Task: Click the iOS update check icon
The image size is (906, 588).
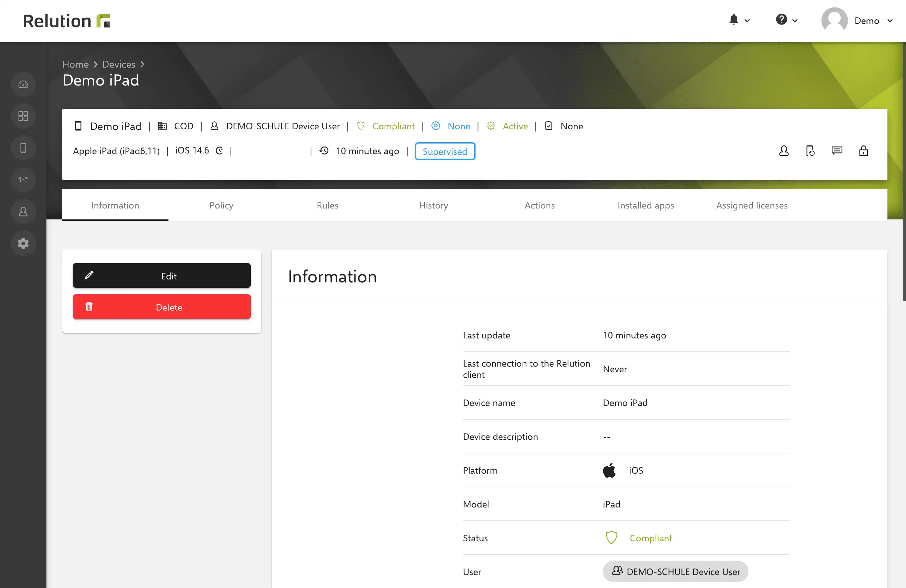Action: coord(219,151)
